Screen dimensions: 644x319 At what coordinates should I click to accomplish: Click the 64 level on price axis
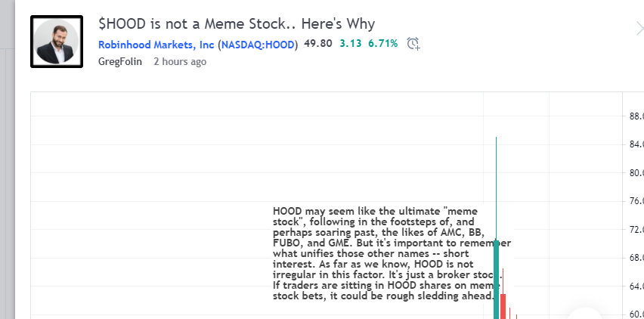[x=636, y=286]
